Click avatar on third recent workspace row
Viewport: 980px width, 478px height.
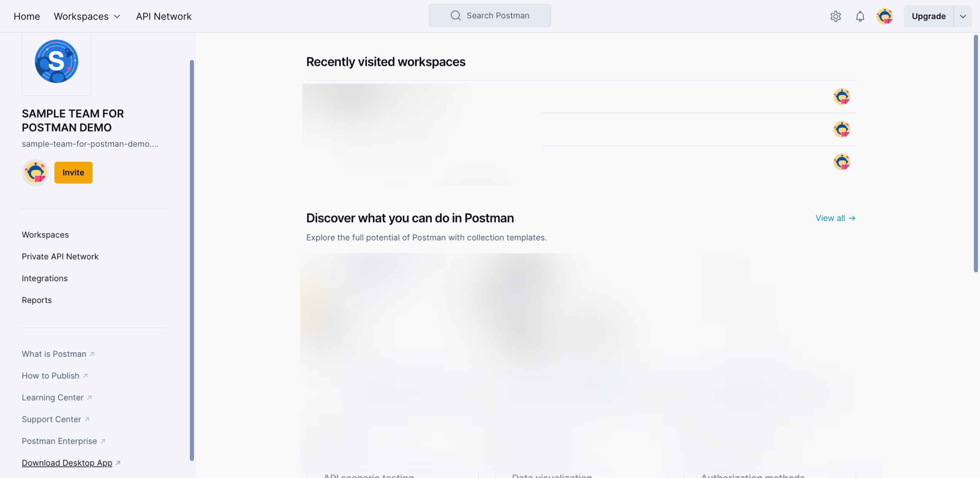tap(841, 162)
